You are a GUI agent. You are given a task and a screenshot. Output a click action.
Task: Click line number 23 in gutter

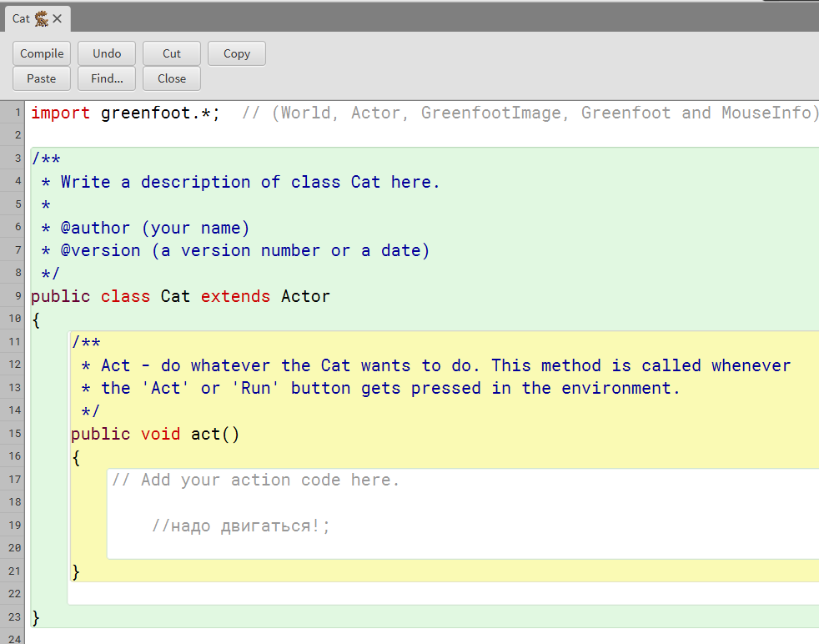(15, 616)
